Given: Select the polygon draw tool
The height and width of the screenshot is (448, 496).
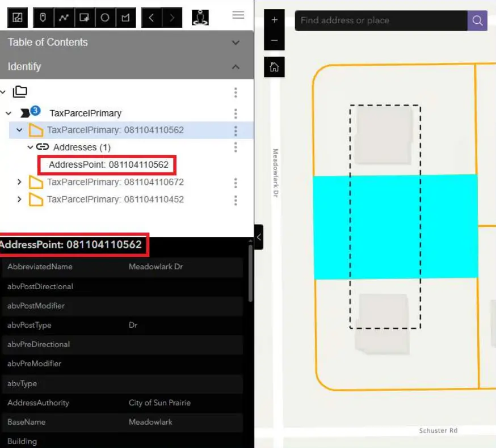Looking at the screenshot, I should click(125, 18).
